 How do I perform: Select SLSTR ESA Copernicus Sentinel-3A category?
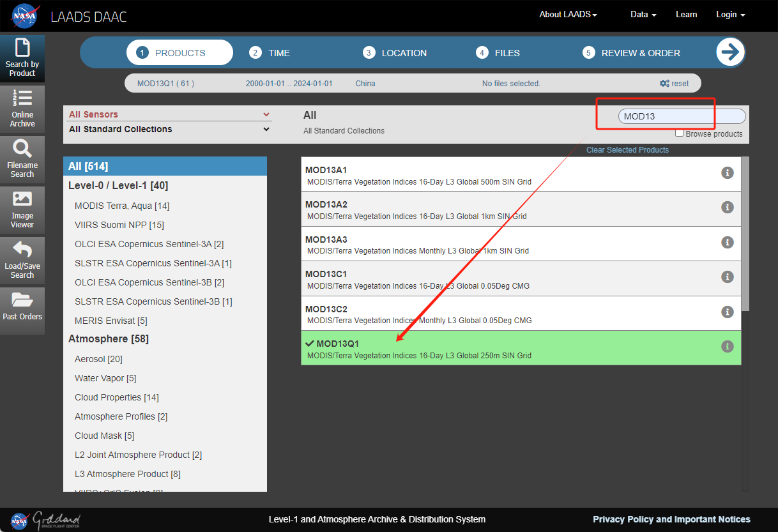tap(153, 263)
